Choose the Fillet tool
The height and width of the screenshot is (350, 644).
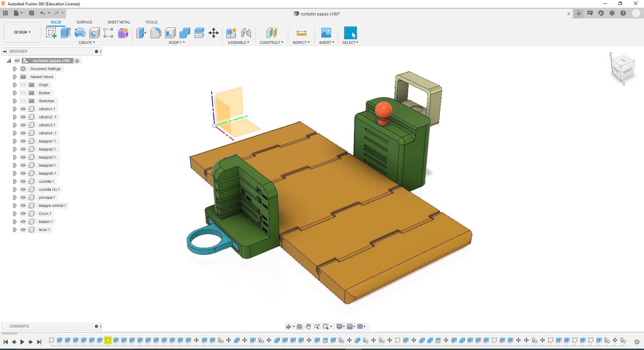(x=156, y=33)
